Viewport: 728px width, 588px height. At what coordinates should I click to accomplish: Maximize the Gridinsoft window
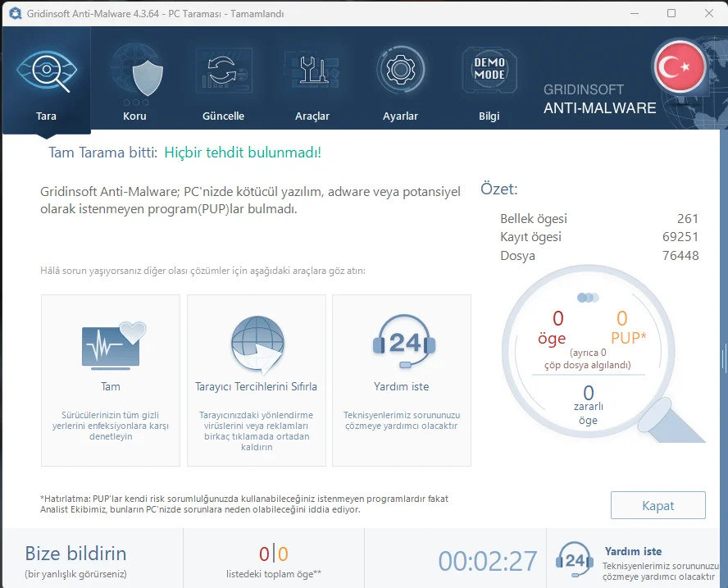coord(671,13)
